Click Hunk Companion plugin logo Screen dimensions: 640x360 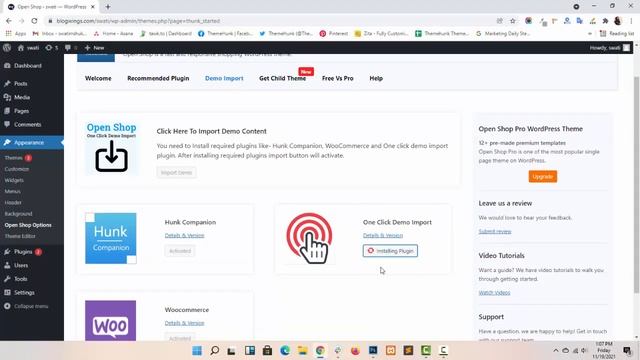pyautogui.click(x=111, y=238)
